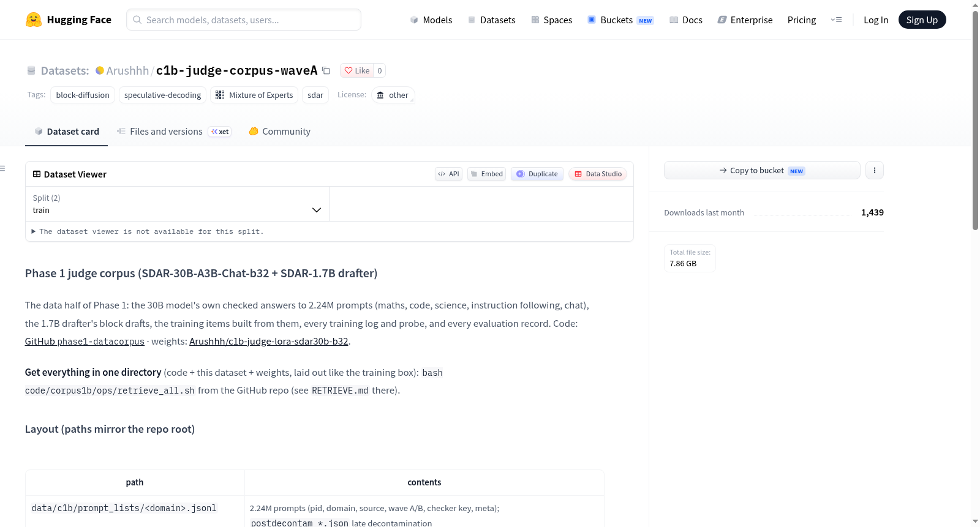Expand the train split dropdown
Screen dimensions: 980x527
pos(177,204)
